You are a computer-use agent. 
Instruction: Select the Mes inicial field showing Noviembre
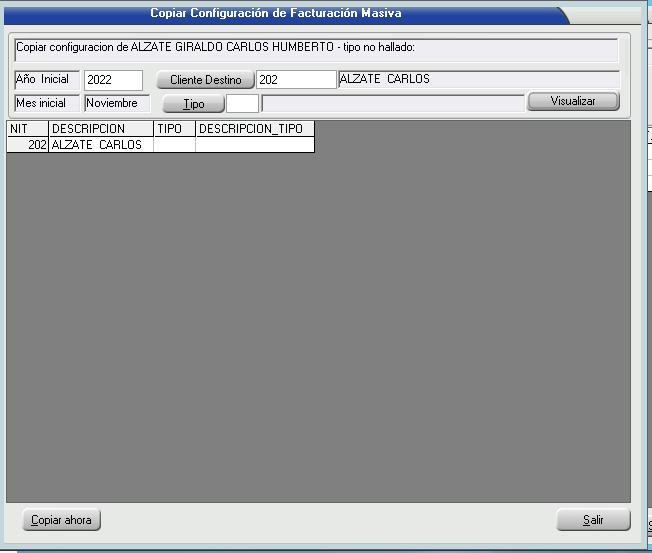116,103
